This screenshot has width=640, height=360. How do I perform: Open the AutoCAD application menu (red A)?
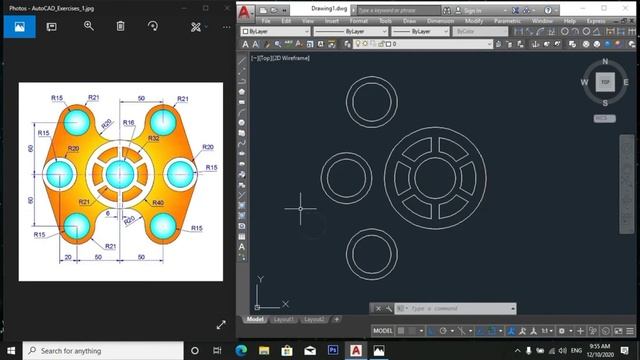[x=245, y=12]
